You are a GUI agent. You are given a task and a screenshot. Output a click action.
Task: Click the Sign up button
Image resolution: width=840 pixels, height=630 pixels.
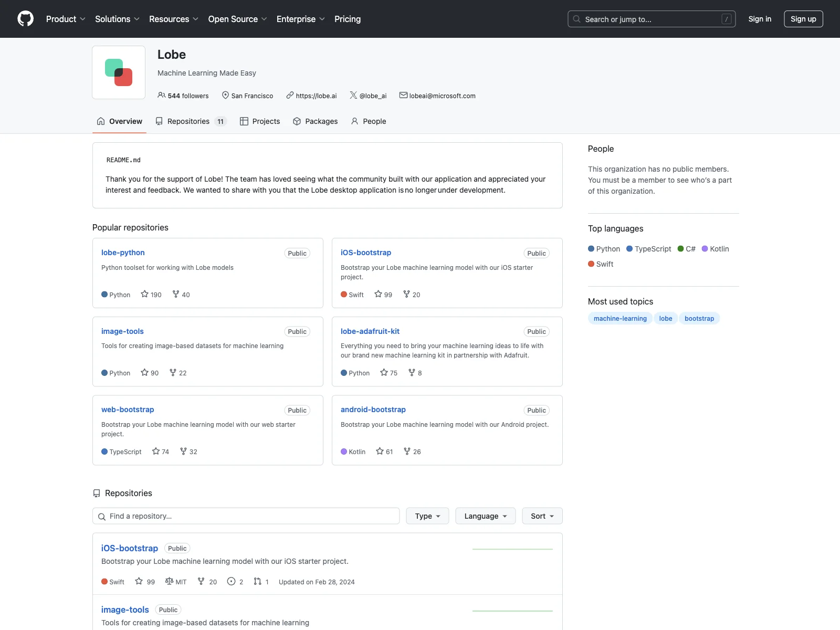tap(803, 19)
